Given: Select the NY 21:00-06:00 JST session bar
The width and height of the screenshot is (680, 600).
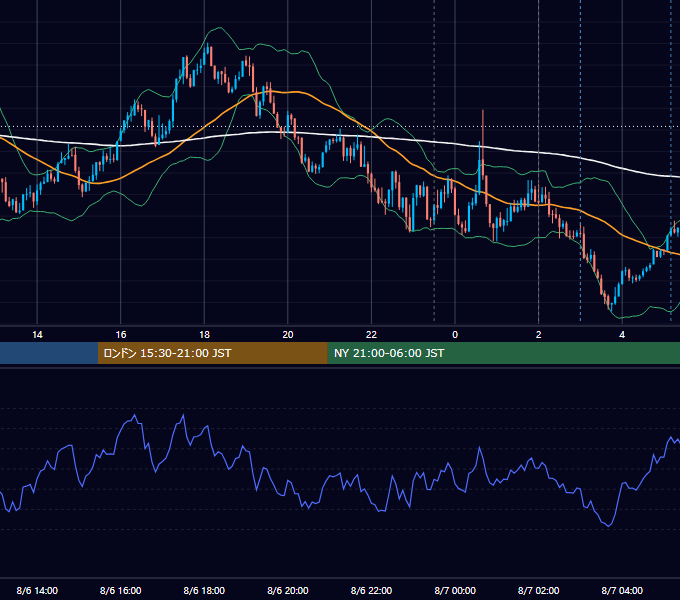Looking at the screenshot, I should point(503,353).
